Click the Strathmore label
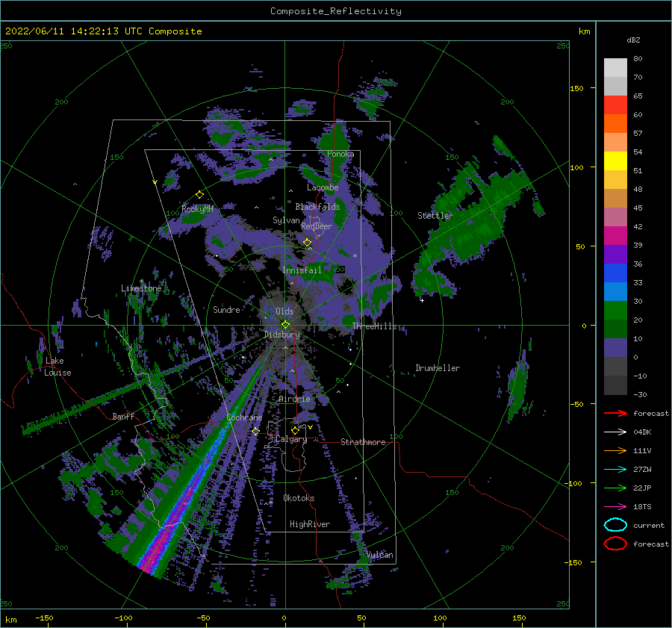Viewport: 672px width, 628px height. point(363,442)
